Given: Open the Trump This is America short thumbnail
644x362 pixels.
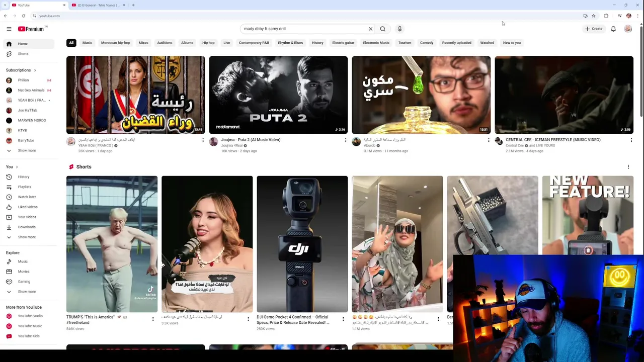Looking at the screenshot, I should click(x=112, y=244).
